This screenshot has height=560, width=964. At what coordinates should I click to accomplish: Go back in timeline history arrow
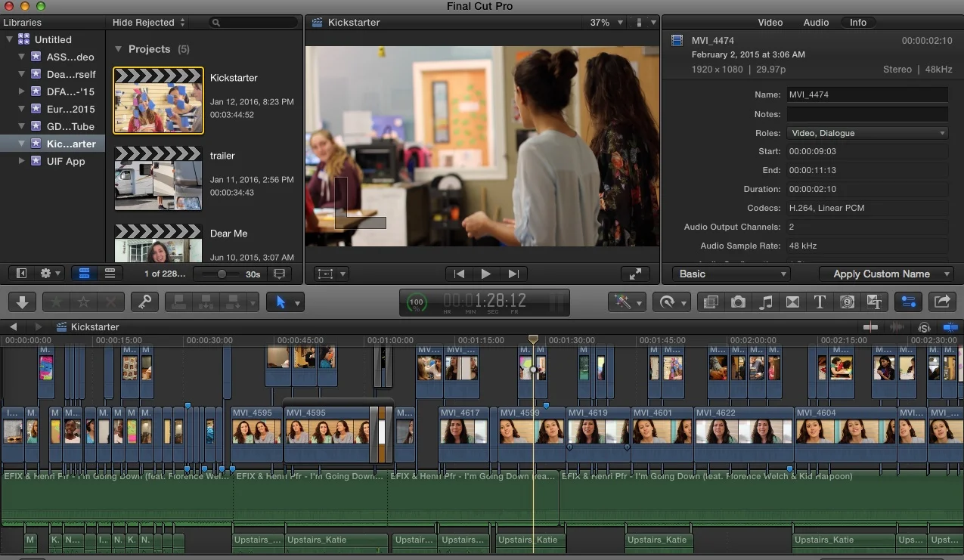tap(14, 326)
